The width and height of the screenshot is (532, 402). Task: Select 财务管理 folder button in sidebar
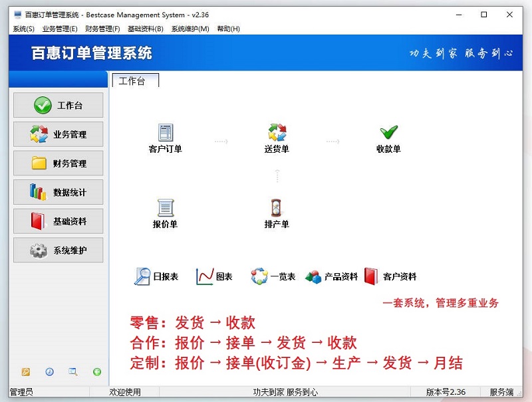(x=59, y=163)
